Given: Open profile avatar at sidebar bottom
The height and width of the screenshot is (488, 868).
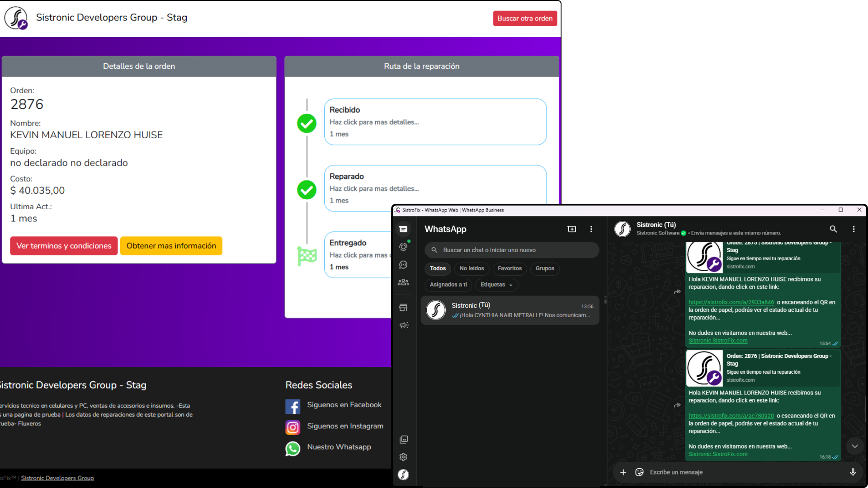Looking at the screenshot, I should [x=403, y=474].
